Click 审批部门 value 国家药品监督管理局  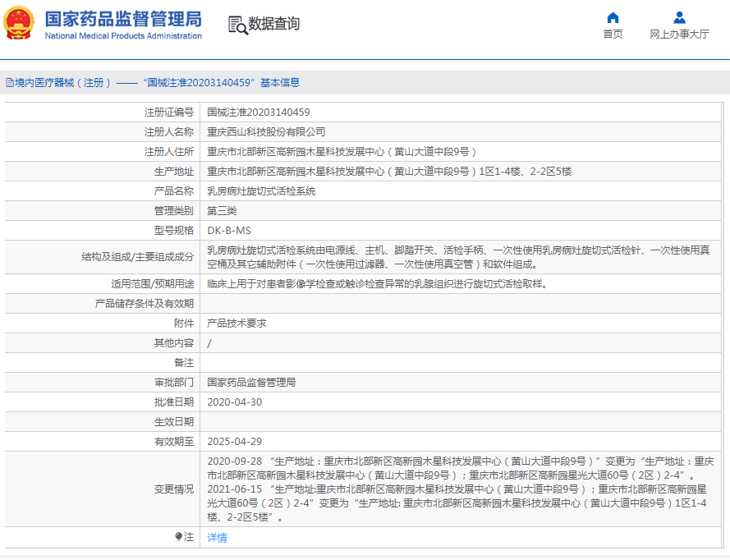[251, 383]
